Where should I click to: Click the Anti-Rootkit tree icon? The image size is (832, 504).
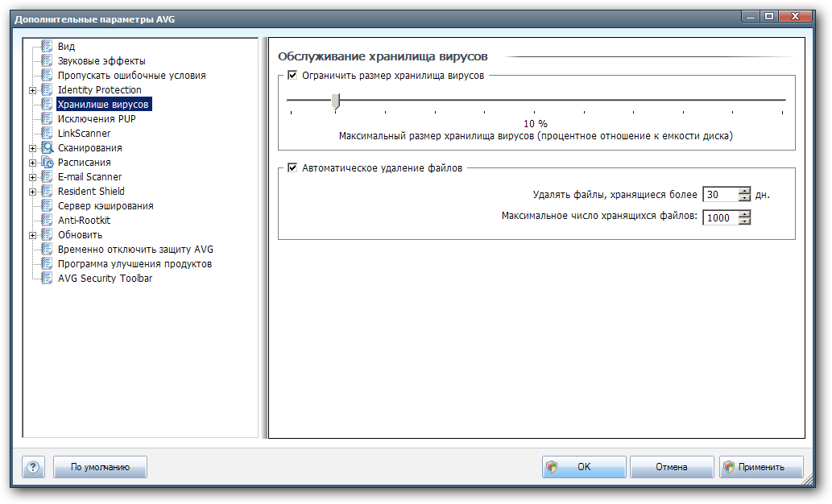pos(47,220)
